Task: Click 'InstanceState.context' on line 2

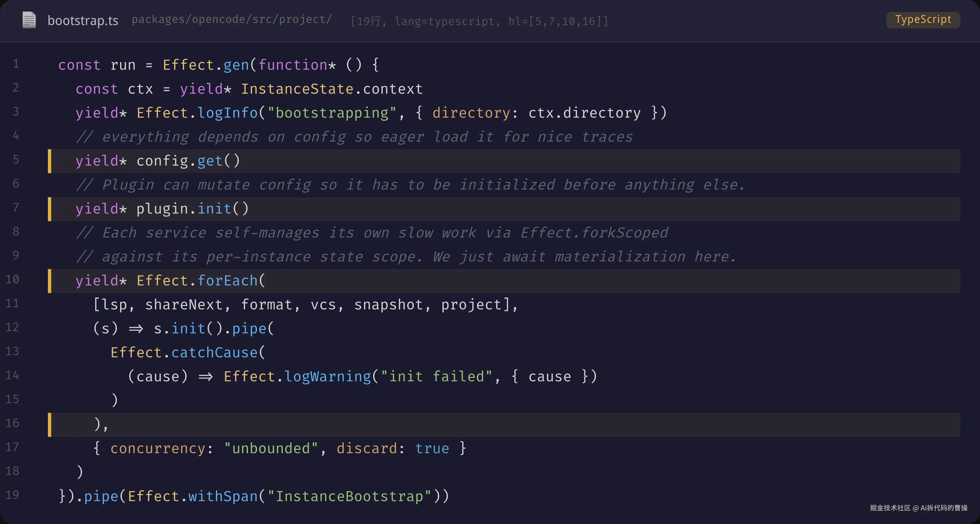Action: pos(332,89)
